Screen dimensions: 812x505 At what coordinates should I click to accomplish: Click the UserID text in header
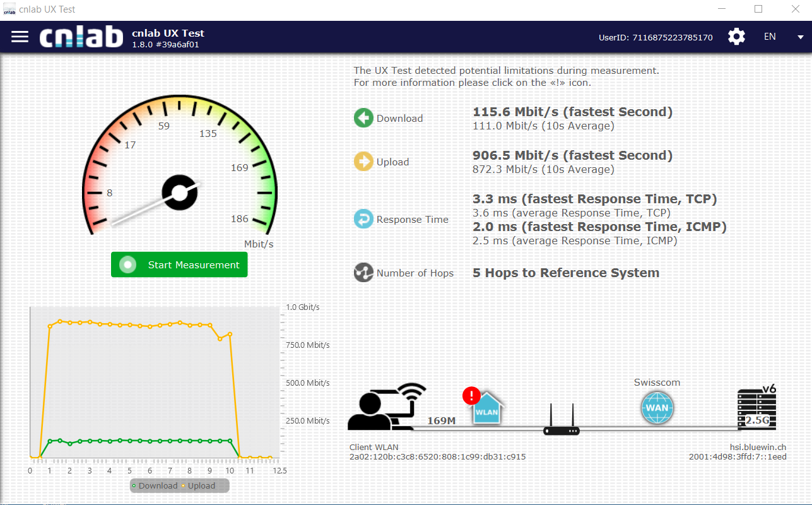point(655,37)
